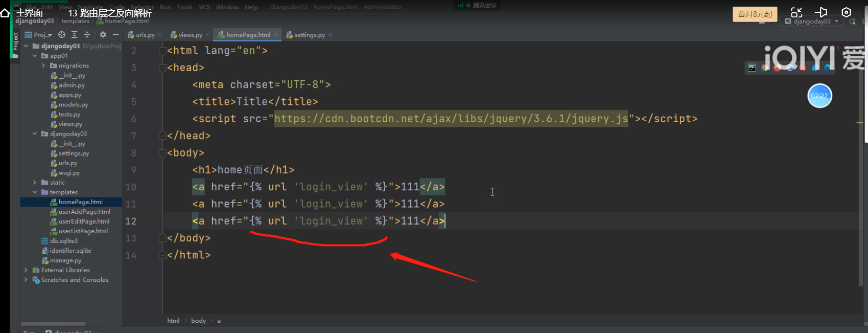Hide the Project panel with minus icon
Image resolution: width=868 pixels, height=333 pixels.
point(116,35)
